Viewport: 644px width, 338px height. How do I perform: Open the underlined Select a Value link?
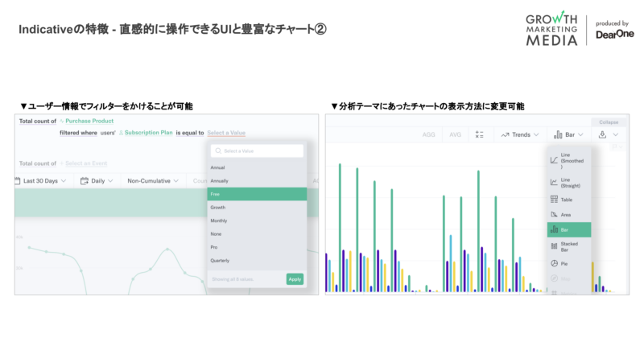click(x=226, y=133)
